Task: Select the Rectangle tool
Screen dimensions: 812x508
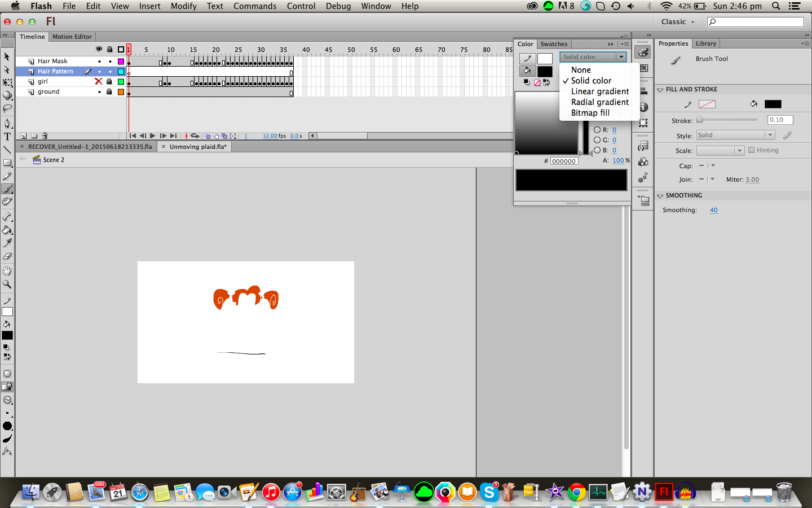Action: [x=7, y=163]
